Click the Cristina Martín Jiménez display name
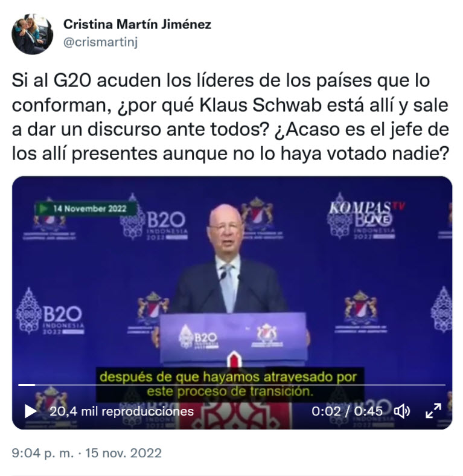This screenshot has height=476, width=463. pos(137,24)
